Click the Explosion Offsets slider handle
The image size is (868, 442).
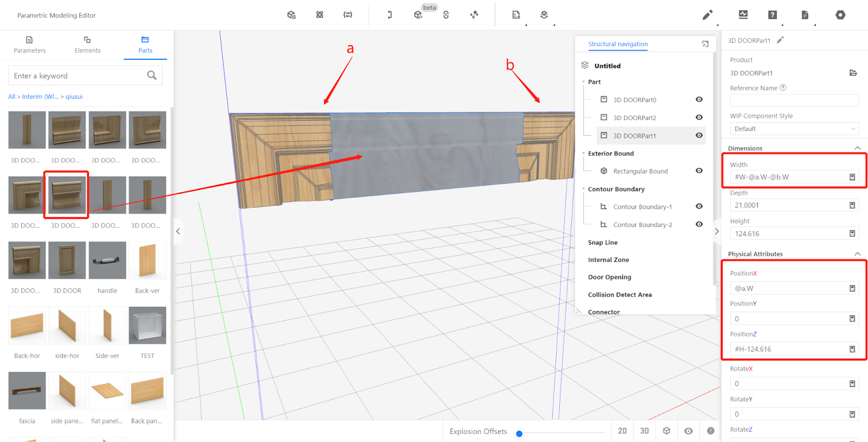tap(519, 433)
